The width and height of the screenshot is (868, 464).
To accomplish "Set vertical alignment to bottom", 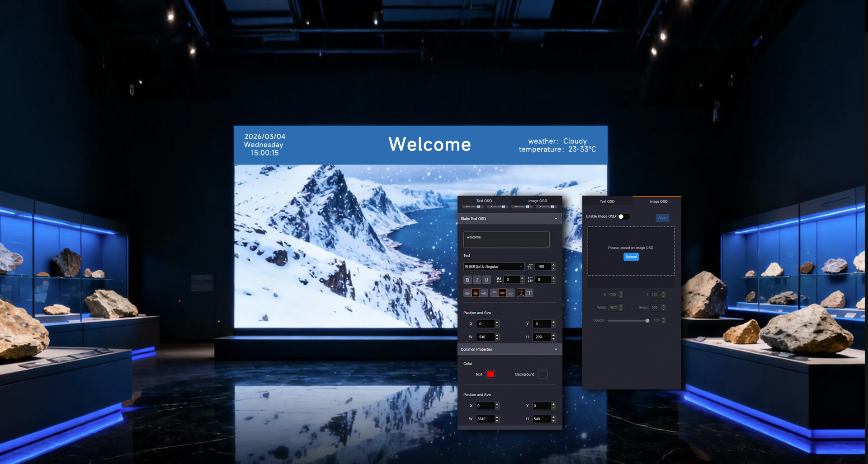I will coord(510,293).
